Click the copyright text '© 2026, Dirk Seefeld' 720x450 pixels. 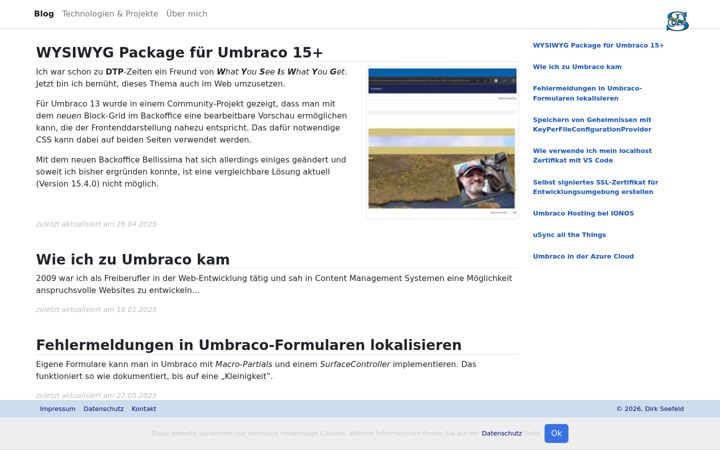click(x=650, y=409)
